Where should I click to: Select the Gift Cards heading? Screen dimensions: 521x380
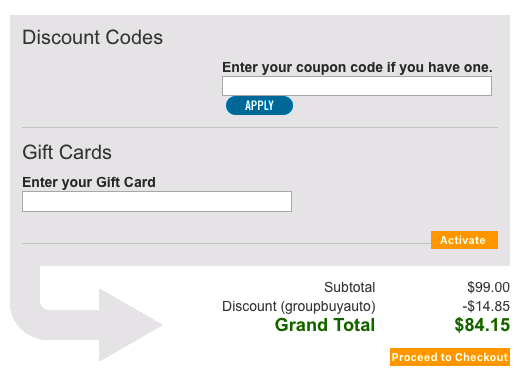67,152
